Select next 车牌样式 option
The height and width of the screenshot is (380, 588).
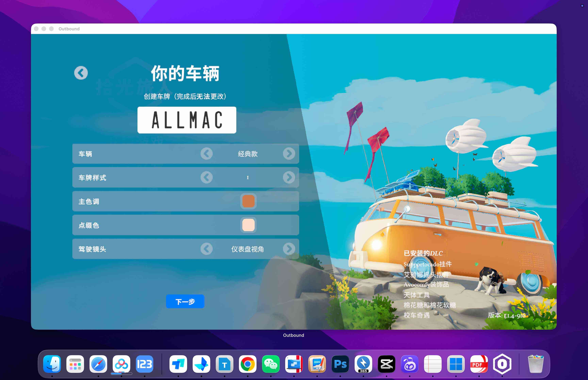point(289,177)
